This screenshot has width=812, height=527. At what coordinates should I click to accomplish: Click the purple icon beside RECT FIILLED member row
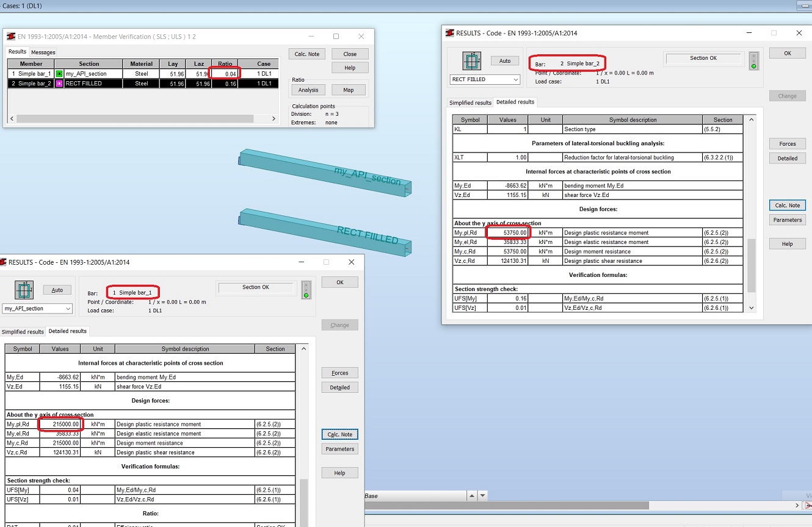tap(59, 82)
